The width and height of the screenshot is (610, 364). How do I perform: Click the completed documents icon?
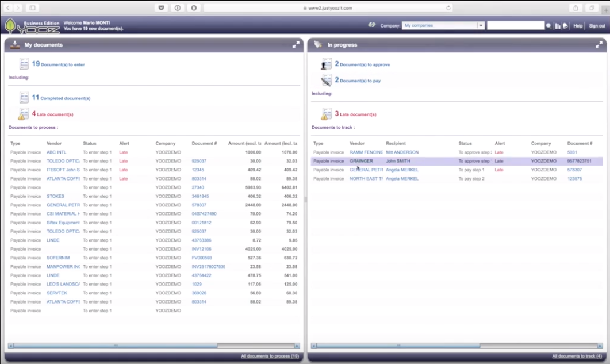click(x=24, y=97)
